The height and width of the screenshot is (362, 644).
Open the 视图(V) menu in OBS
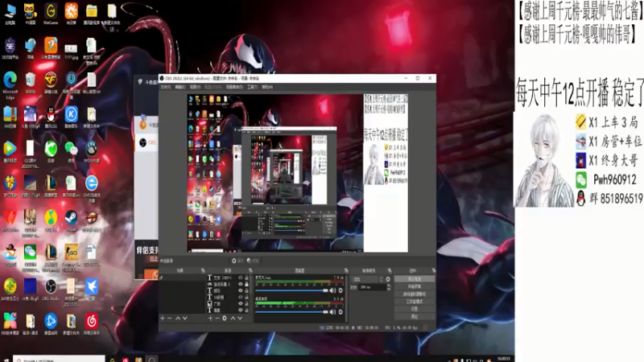195,87
